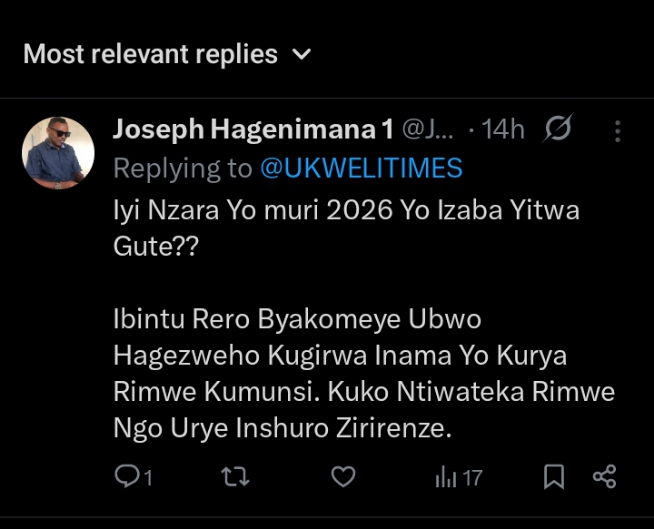Viewport: 654px width, 529px height.
Task: Click the 'Replying to' label text
Action: pyautogui.click(x=183, y=168)
